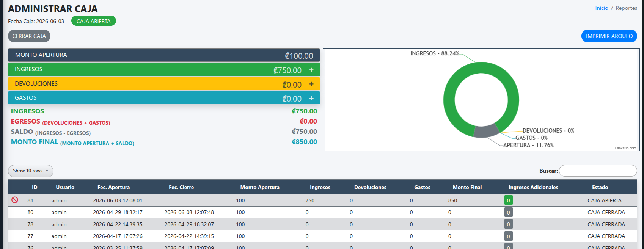The image size is (644, 249).
Task: Click the '2026-06-03 12:07:48' closing date cell
Action: 189,212
